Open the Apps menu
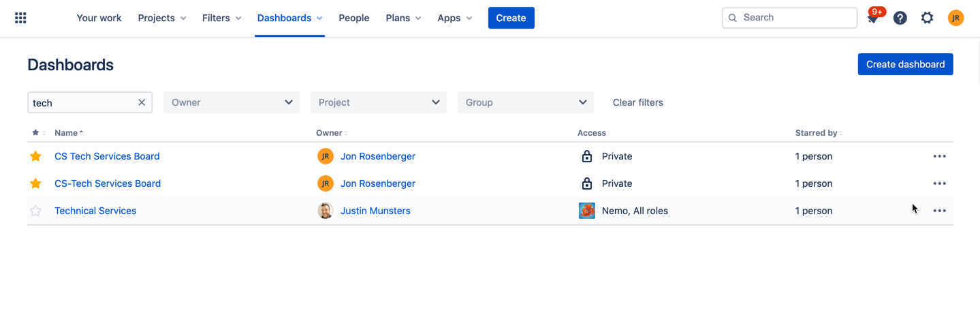 (455, 18)
